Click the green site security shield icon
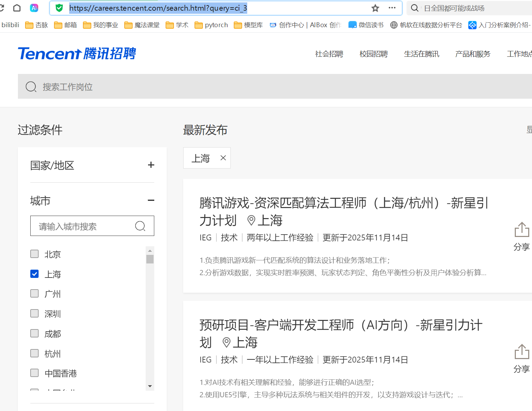This screenshot has height=411, width=532. pyautogui.click(x=59, y=8)
